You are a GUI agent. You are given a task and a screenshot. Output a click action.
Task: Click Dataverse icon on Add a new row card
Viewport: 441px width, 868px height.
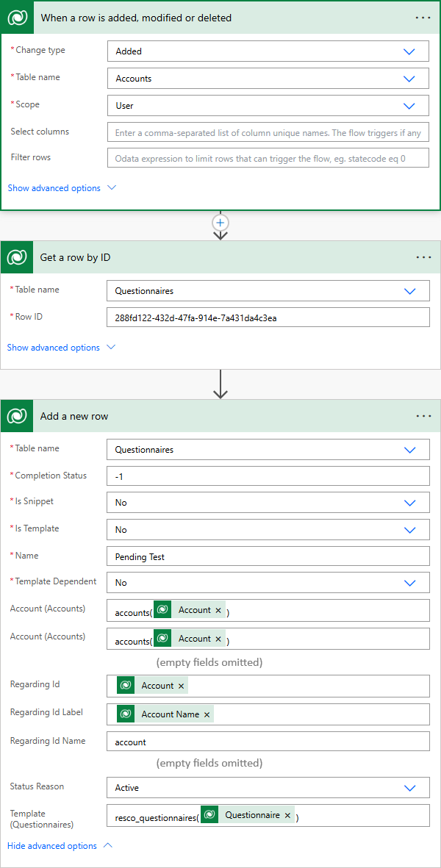(17, 416)
